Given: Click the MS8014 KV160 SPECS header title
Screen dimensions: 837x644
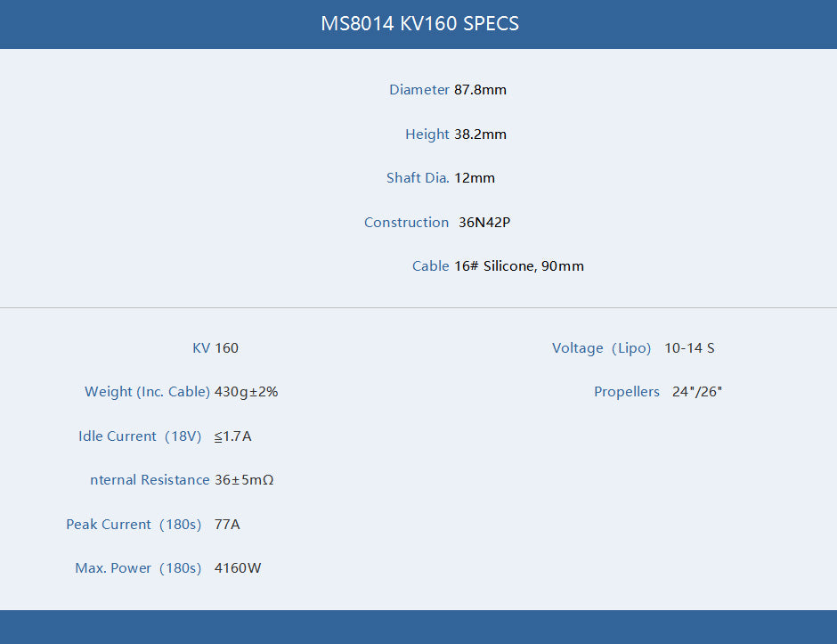Looking at the screenshot, I should point(419,24).
